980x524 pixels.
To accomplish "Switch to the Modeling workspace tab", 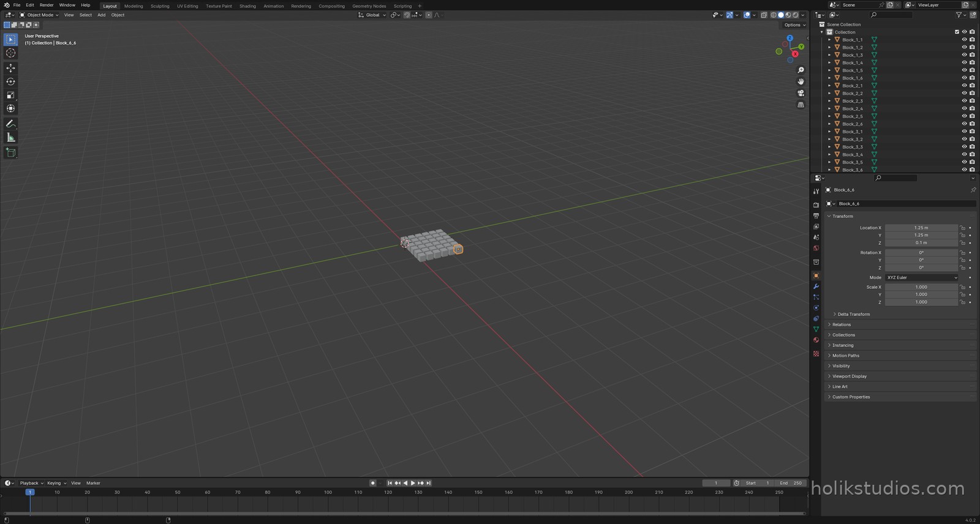I will 134,6.
